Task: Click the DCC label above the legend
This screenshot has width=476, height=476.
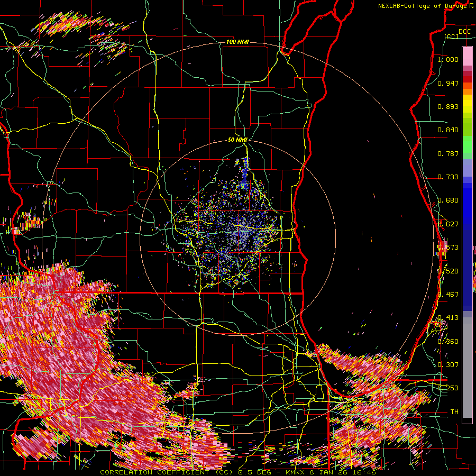Action: pos(464,32)
